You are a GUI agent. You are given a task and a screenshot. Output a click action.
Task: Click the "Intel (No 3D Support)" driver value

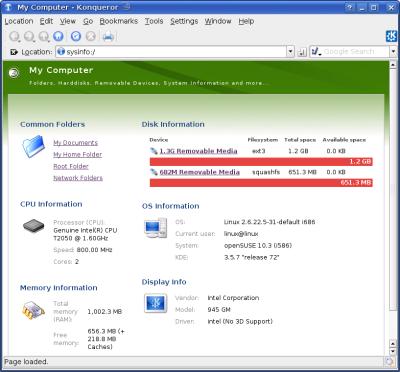tap(240, 322)
